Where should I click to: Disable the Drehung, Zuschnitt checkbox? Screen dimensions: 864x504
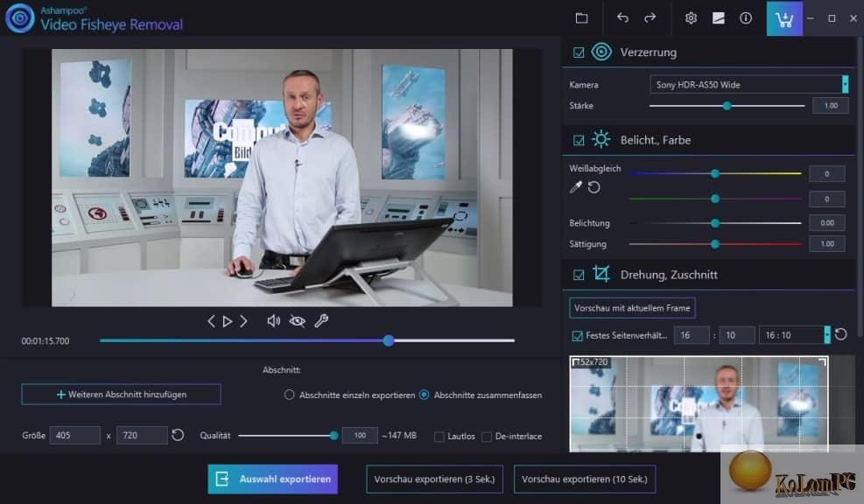click(579, 275)
